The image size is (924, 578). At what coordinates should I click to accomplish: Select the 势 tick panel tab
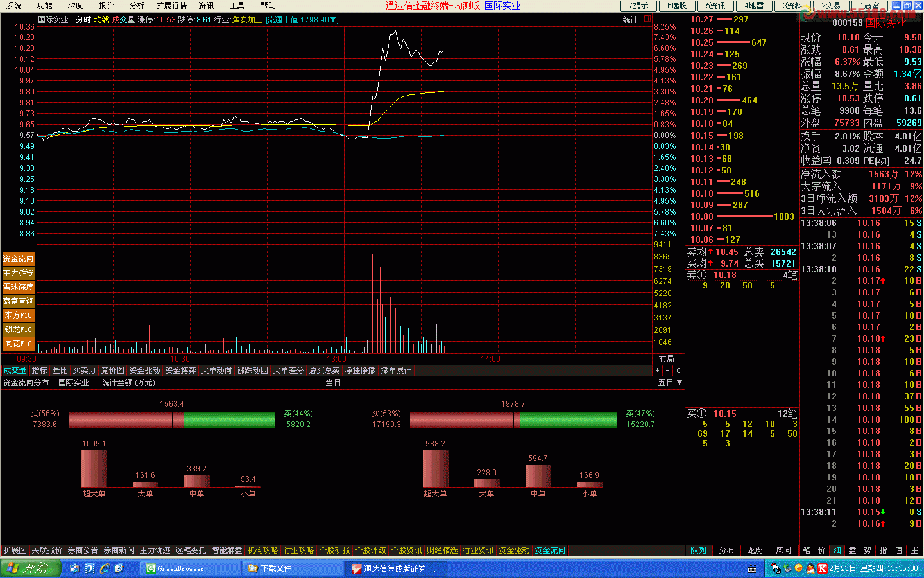(x=868, y=550)
